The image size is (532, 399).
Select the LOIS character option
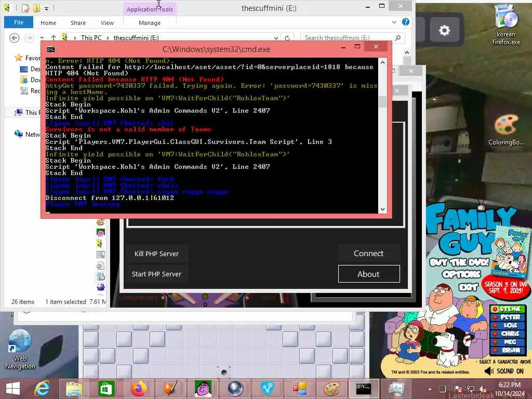[x=508, y=325]
